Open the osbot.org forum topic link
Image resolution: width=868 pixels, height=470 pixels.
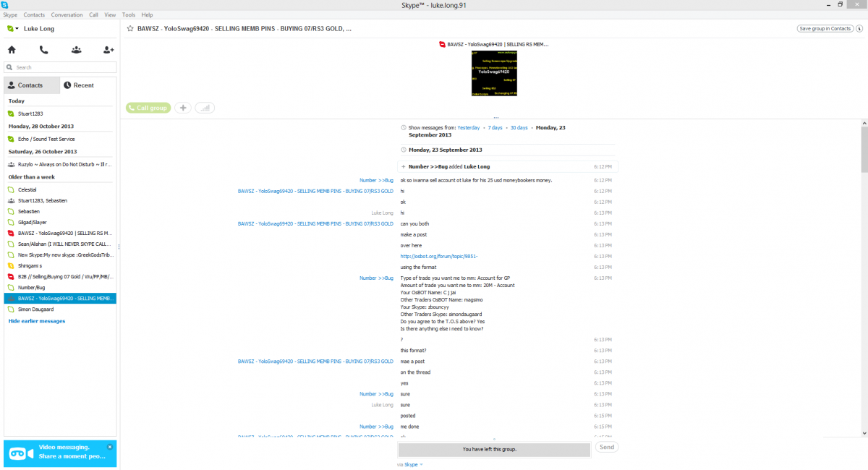438,256
